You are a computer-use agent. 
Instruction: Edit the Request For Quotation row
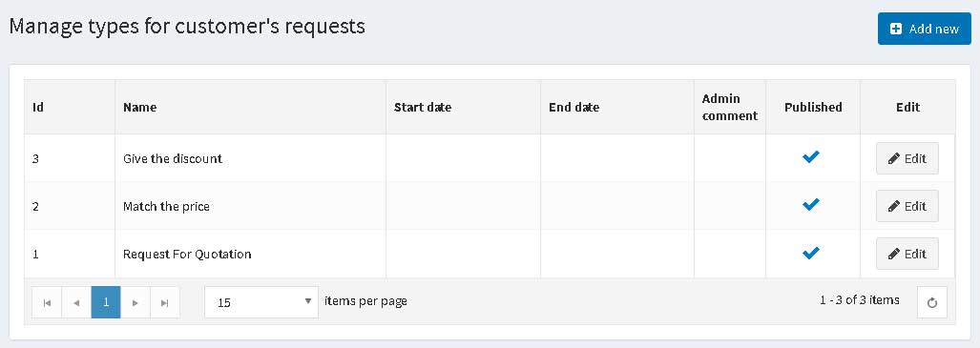(x=907, y=254)
